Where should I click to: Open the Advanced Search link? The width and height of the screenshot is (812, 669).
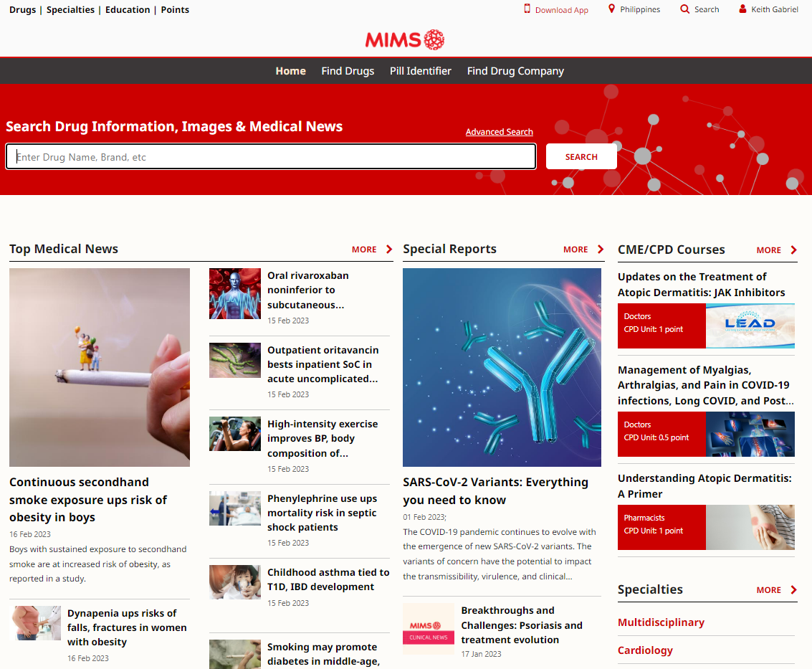point(499,132)
